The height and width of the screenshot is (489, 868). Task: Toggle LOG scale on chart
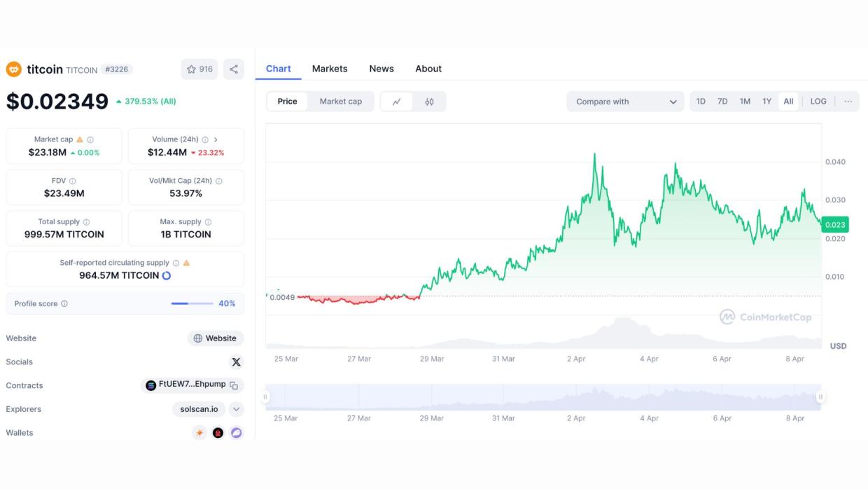pos(818,102)
